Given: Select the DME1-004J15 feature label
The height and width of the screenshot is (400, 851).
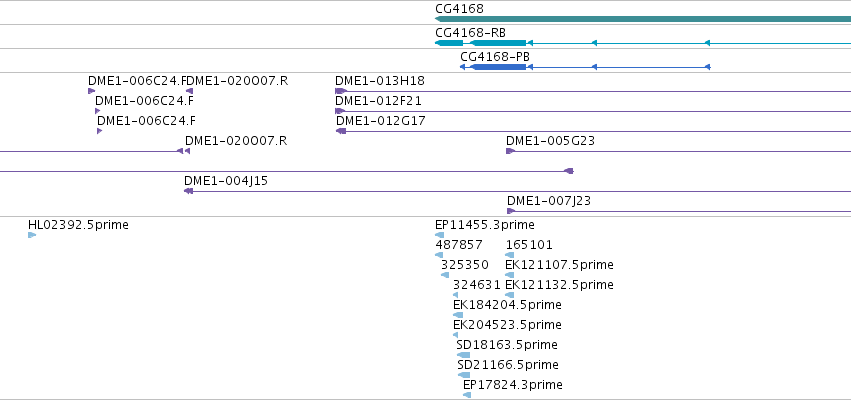Looking at the screenshot, I should 226,181.
